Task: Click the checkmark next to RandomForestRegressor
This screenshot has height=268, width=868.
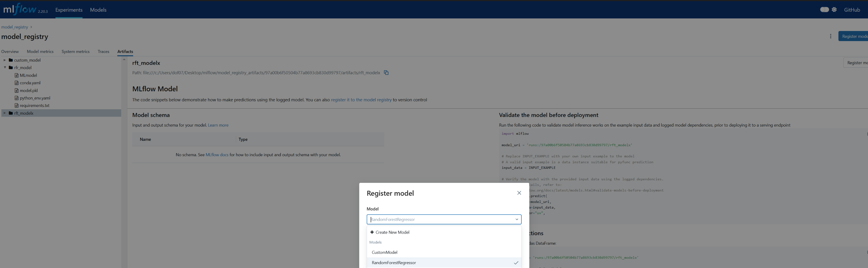Action: 516,263
